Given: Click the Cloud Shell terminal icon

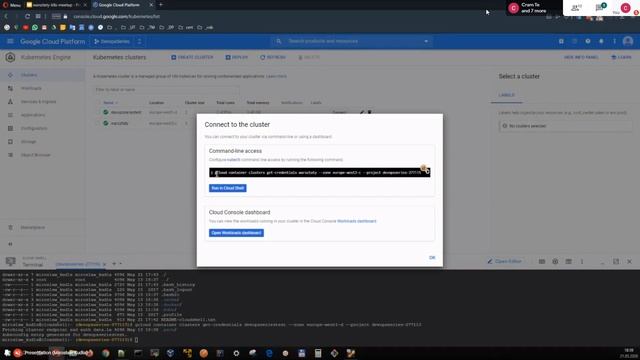Looking at the screenshot, I should [11, 261].
